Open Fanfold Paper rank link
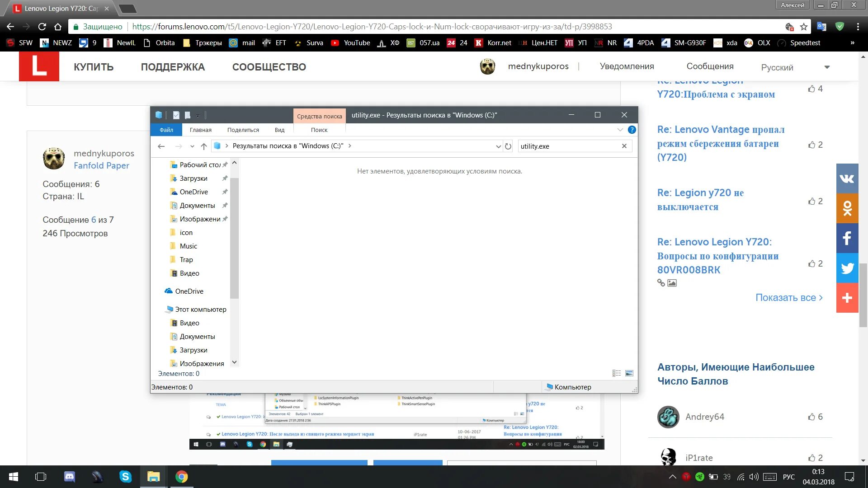The height and width of the screenshot is (488, 868). (101, 165)
